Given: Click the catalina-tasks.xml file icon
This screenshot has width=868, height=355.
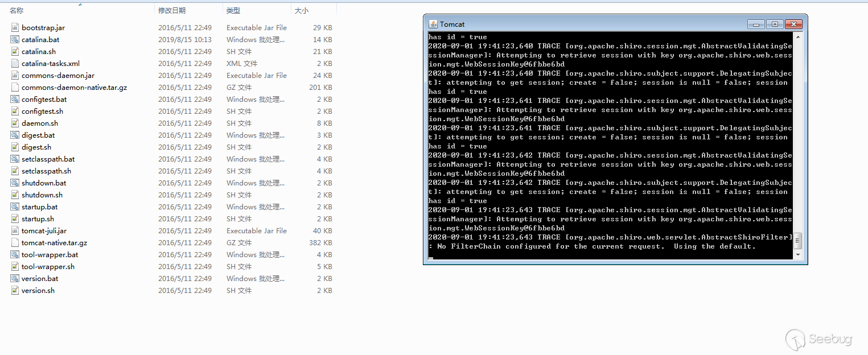Looking at the screenshot, I should tap(15, 63).
